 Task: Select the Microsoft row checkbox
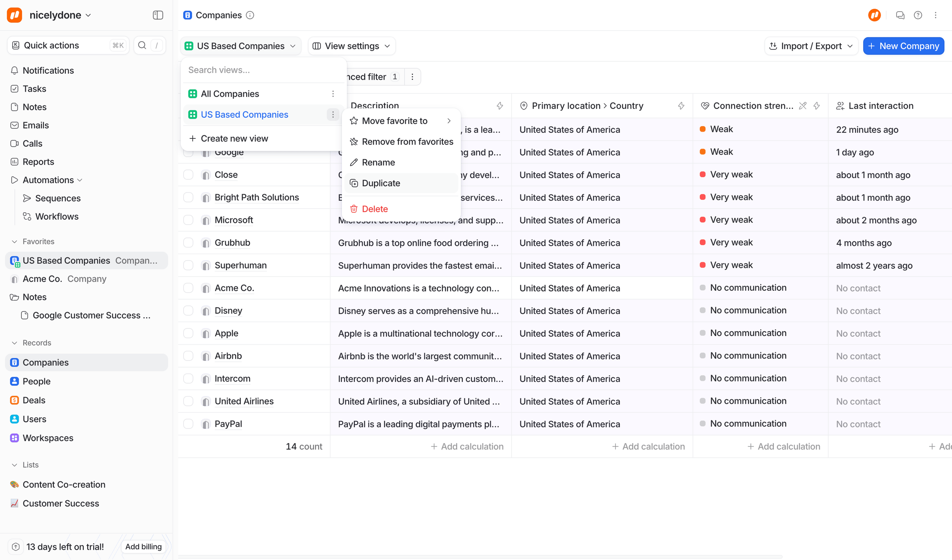(188, 220)
